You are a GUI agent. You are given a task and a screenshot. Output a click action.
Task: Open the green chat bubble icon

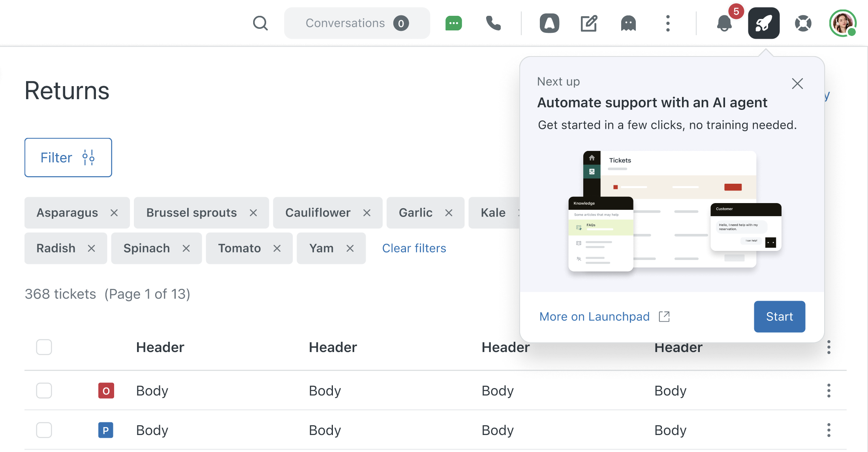click(x=453, y=23)
